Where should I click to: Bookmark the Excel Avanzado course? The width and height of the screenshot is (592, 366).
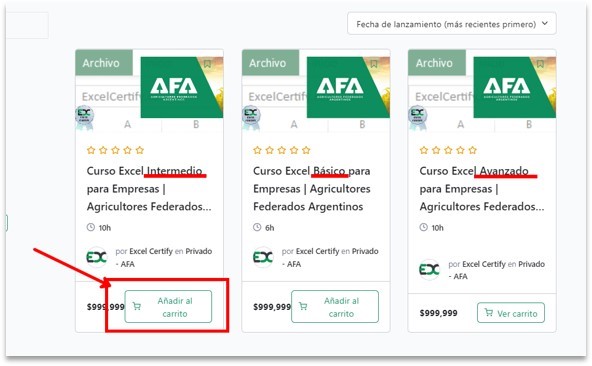540,64
